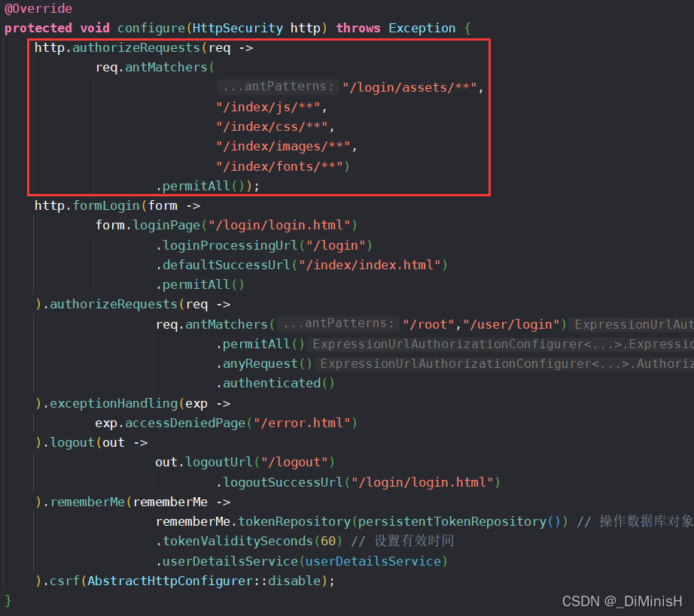Click the 'Exception' class name
This screenshot has width=694, height=616.
click(422, 29)
